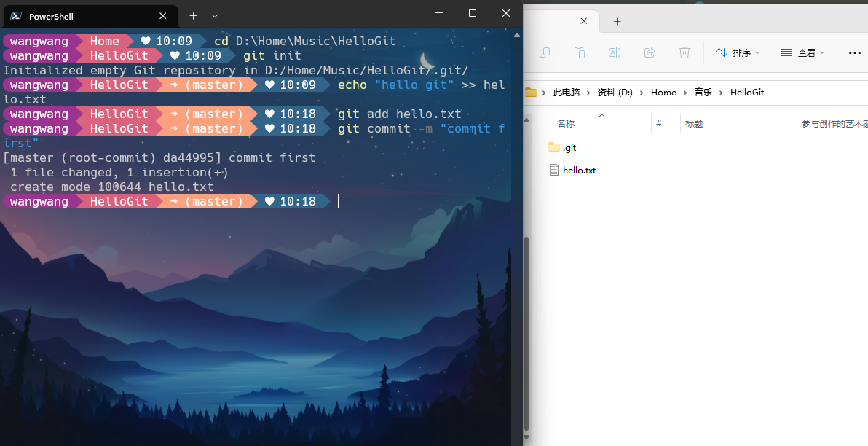Viewport: 868px width, 446px height.
Task: Click the Rename icon in Explorer toolbar
Action: tap(615, 52)
